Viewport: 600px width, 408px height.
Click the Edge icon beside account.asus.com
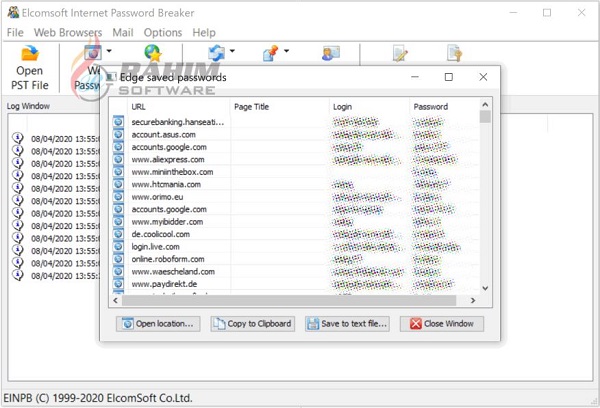tap(119, 134)
